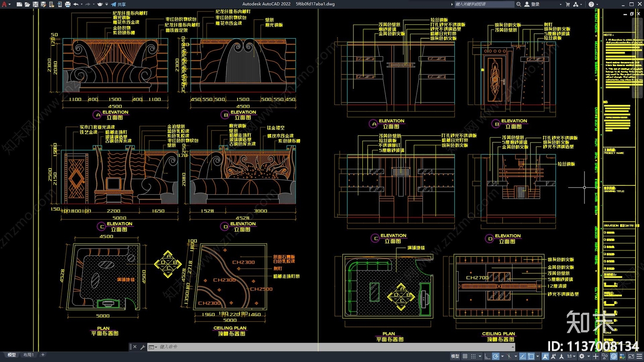Click the Redo arrow icon

87,4
